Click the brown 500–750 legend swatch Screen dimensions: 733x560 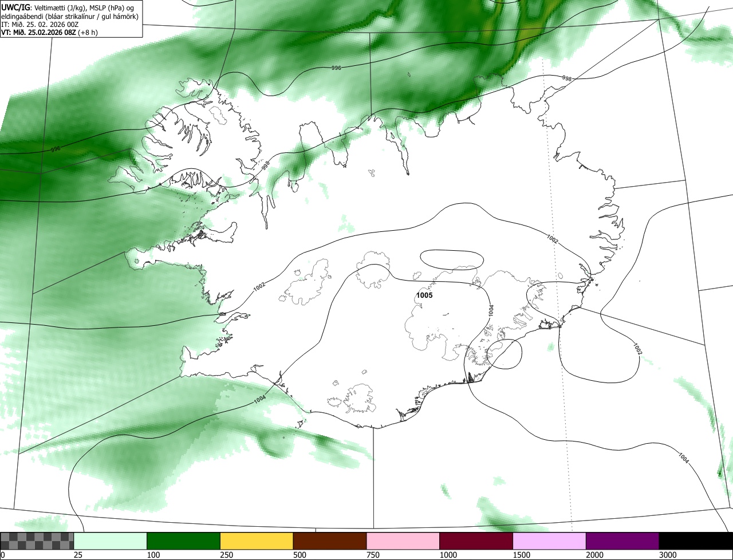coord(330,541)
